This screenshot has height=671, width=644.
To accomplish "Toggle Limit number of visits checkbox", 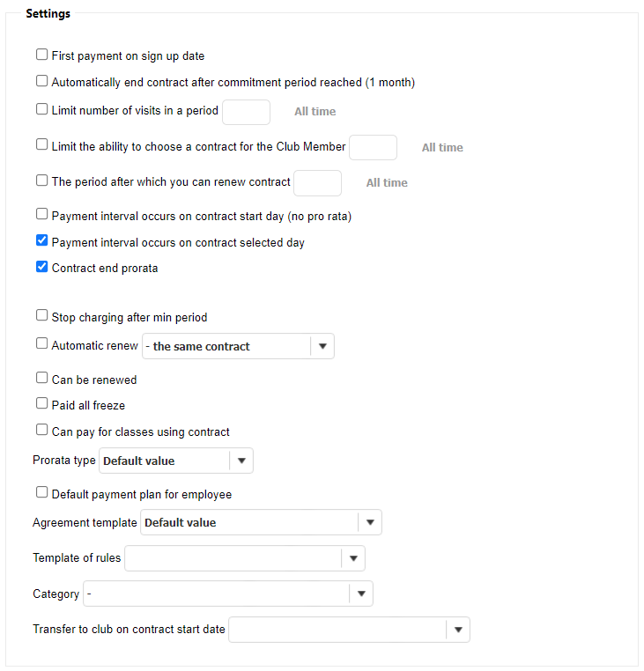I will click(x=41, y=110).
